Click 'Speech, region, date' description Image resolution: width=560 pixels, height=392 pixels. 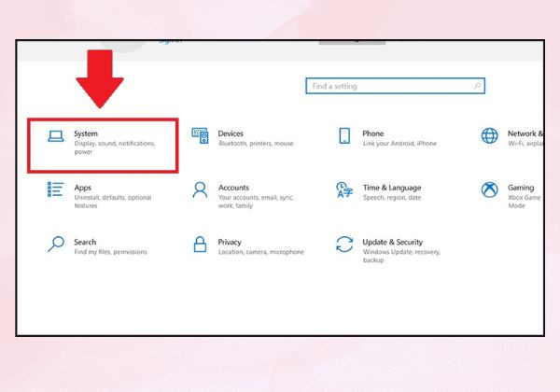[392, 198]
